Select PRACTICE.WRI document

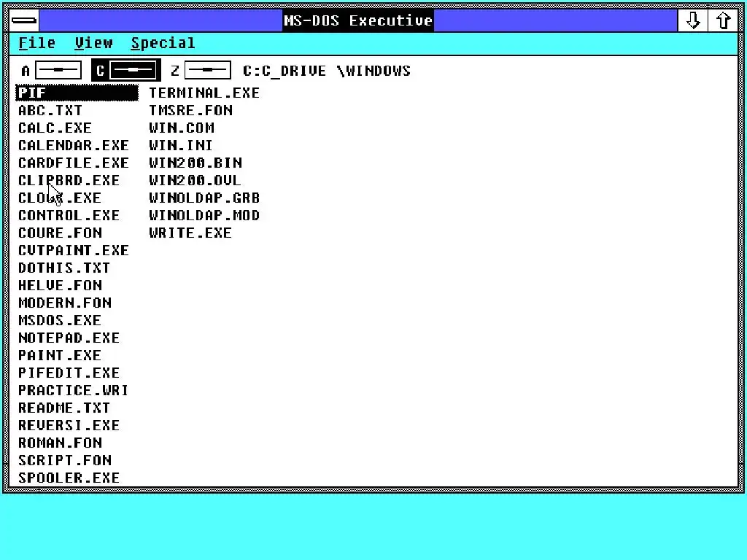point(74,391)
